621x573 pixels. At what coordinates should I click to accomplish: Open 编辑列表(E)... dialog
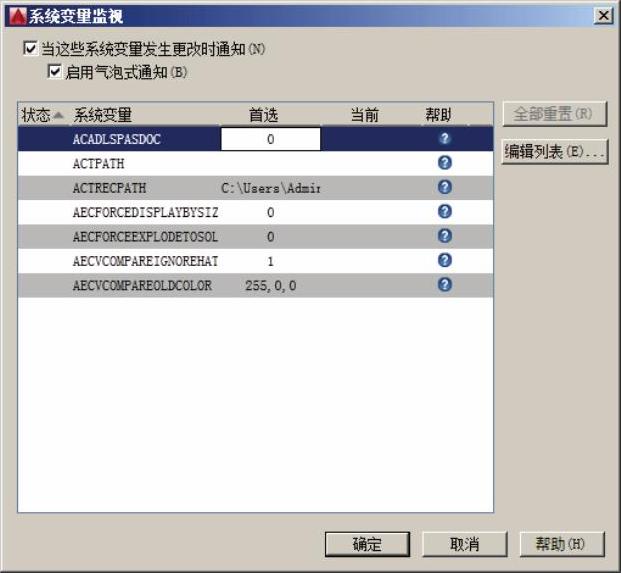[554, 152]
